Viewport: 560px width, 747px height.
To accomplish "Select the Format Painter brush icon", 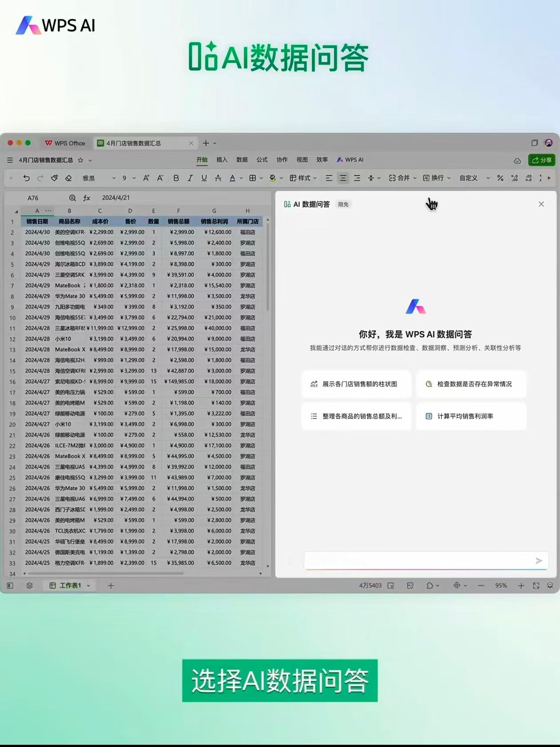I will [54, 178].
